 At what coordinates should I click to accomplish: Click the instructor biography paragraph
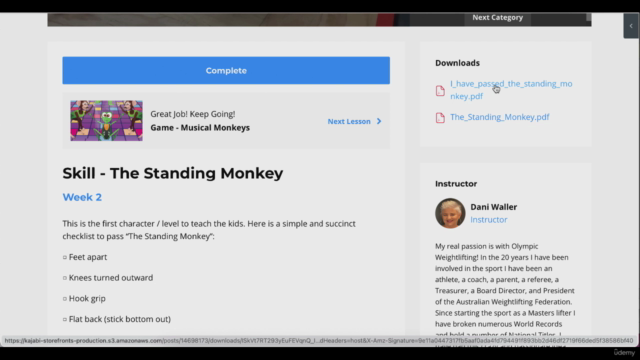[505, 291]
